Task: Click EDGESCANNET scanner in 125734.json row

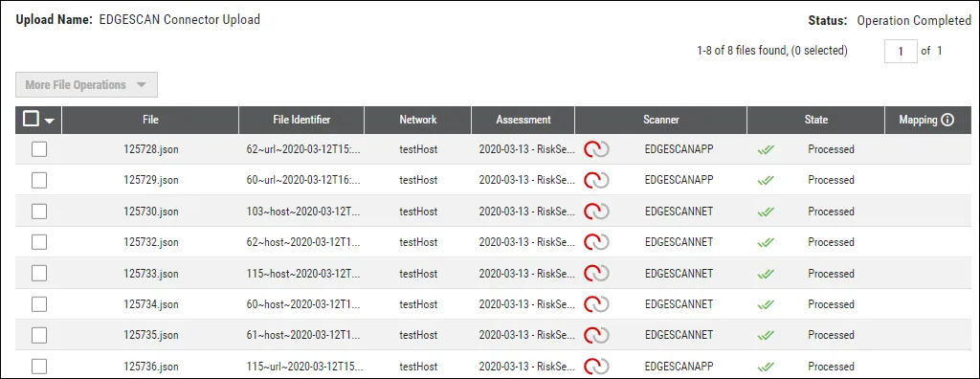Action: pos(679,304)
